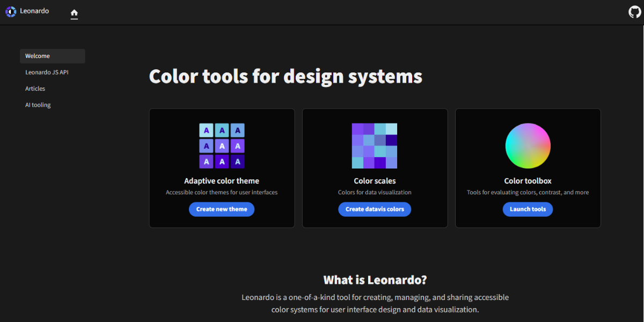This screenshot has height=322, width=644.
Task: Go to the Articles section
Action: pyautogui.click(x=35, y=89)
